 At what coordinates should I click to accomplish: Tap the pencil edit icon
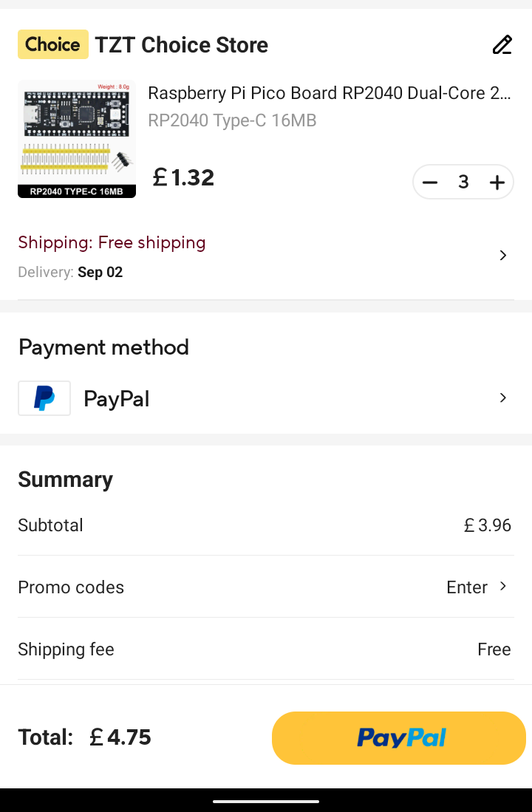tap(502, 45)
